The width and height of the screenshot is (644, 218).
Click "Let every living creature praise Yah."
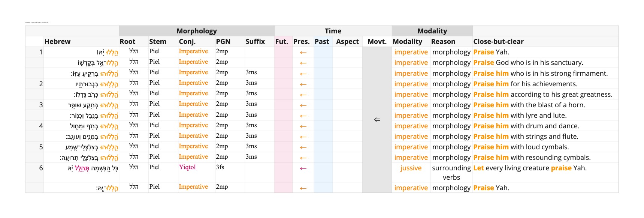(x=530, y=168)
